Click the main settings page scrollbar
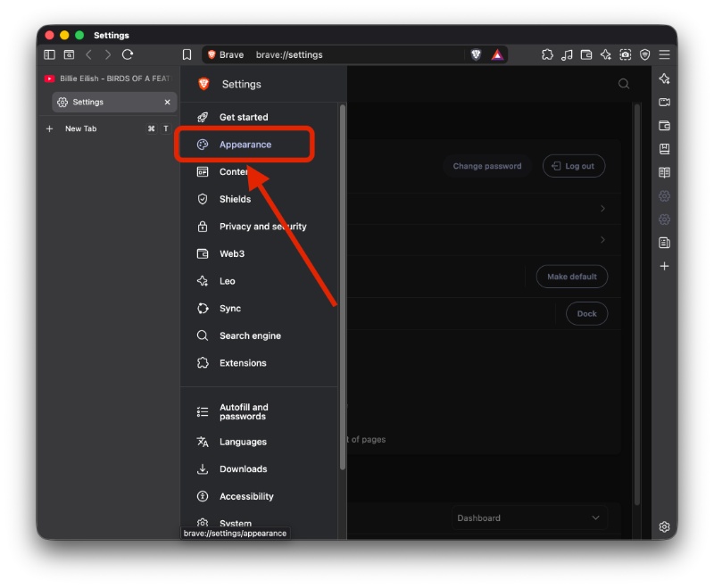This screenshot has height=588, width=714. click(x=637, y=304)
